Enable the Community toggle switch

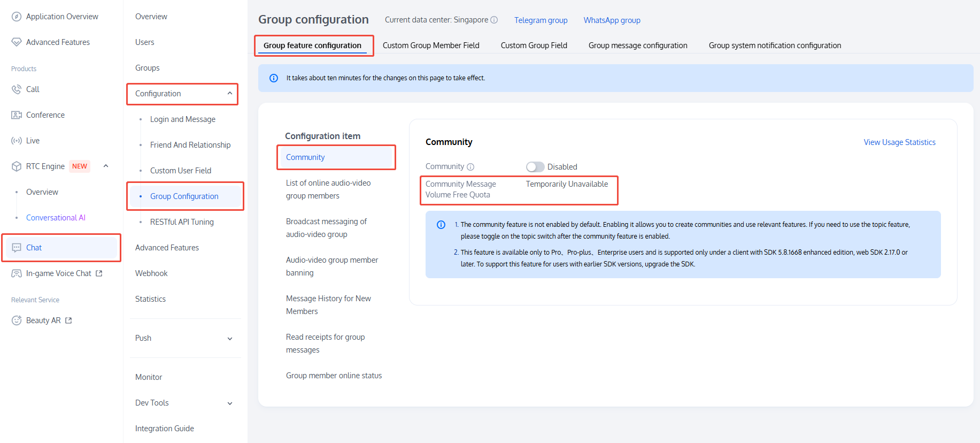tap(535, 167)
